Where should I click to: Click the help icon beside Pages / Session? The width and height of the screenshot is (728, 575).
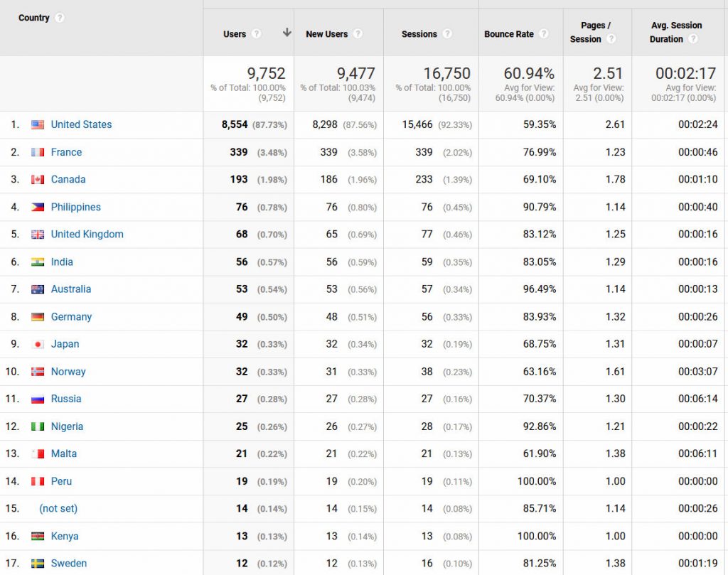coord(611,39)
